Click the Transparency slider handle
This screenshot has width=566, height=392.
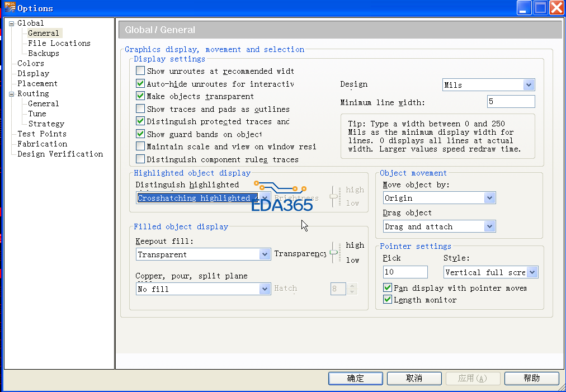point(334,253)
